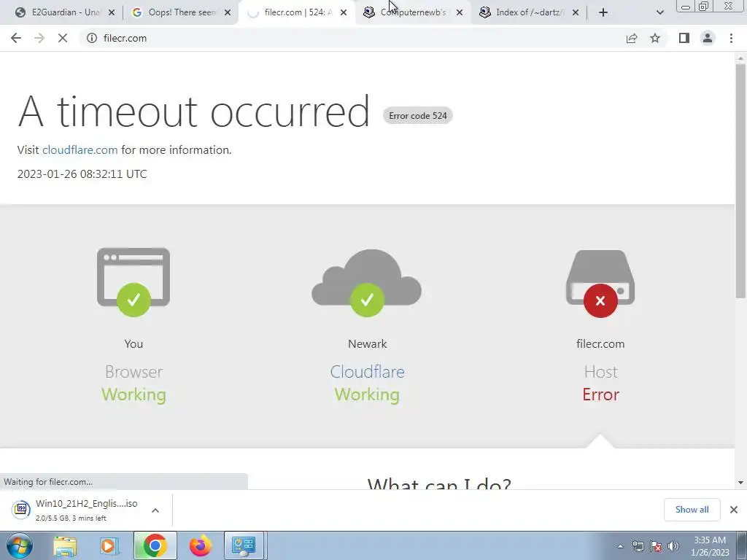Close the downloads bar
747x560 pixels.
click(734, 510)
